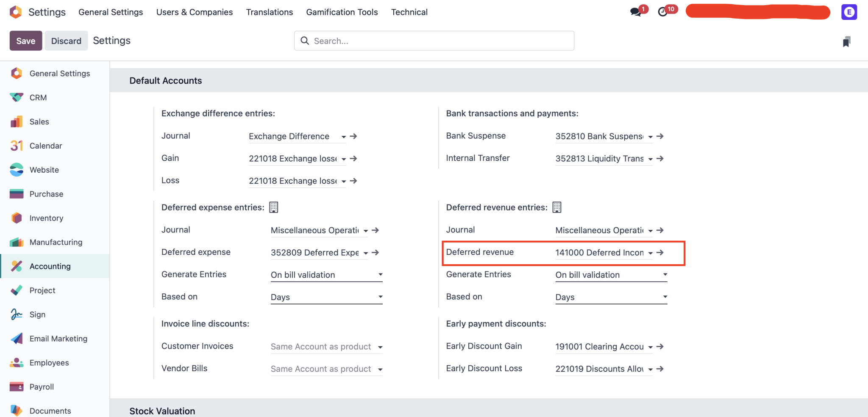Select the Sales app icon in sidebar
Viewport: 868px width, 417px height.
[16, 122]
